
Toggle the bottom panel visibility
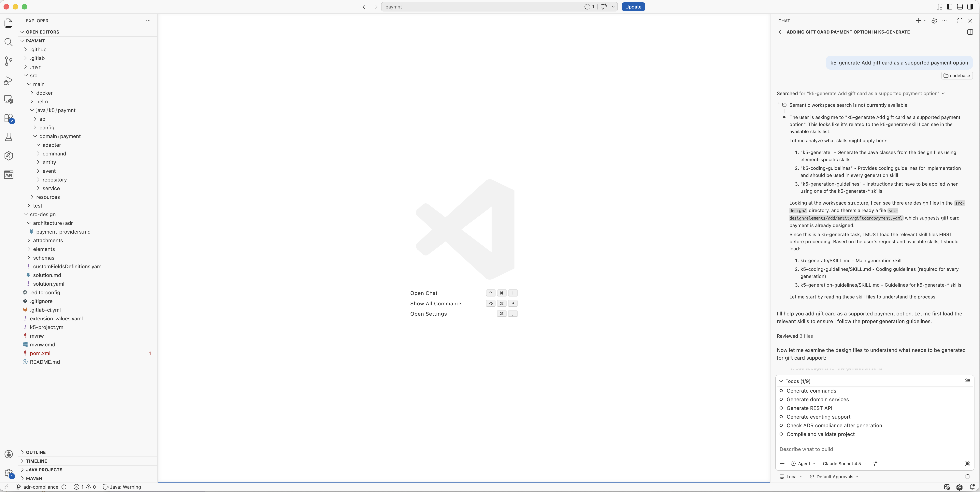[x=960, y=7]
